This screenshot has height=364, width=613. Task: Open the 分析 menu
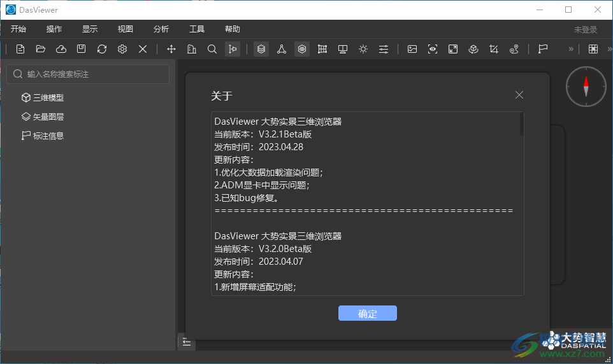pyautogui.click(x=161, y=29)
